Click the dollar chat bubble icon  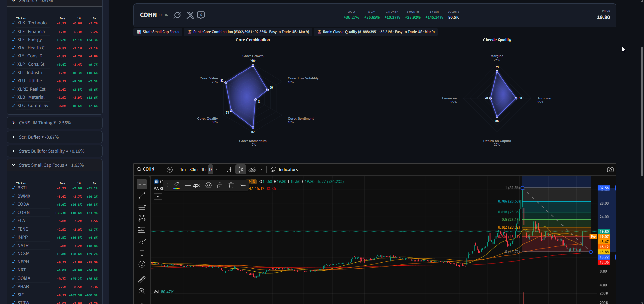pyautogui.click(x=201, y=15)
